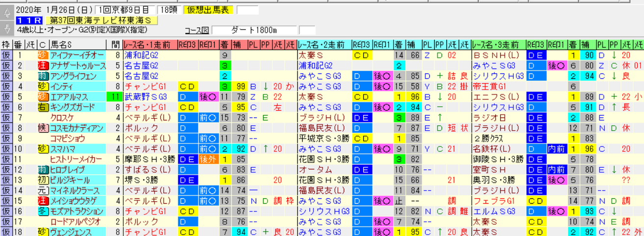Click the レース名・2走前 column header
Image resolution: width=644 pixels, height=236 pixels.
click(x=324, y=45)
